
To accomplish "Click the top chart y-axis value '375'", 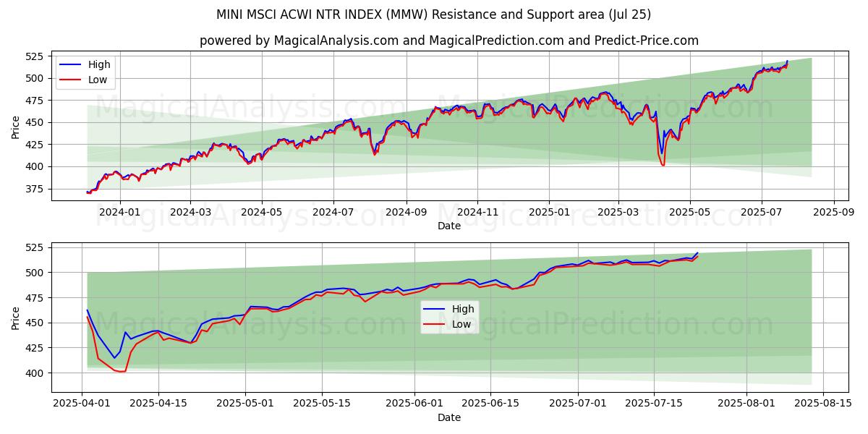I will (35, 189).
